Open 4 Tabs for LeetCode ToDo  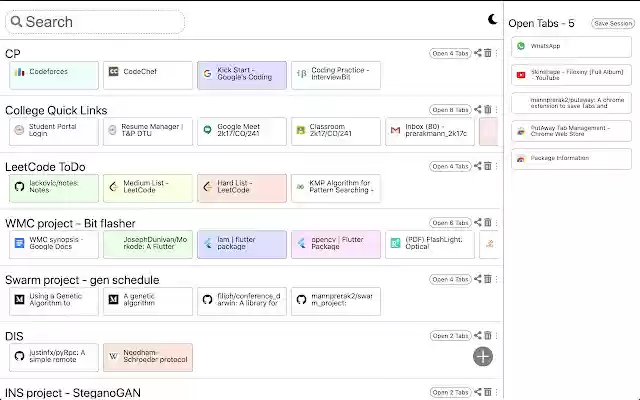(x=450, y=167)
